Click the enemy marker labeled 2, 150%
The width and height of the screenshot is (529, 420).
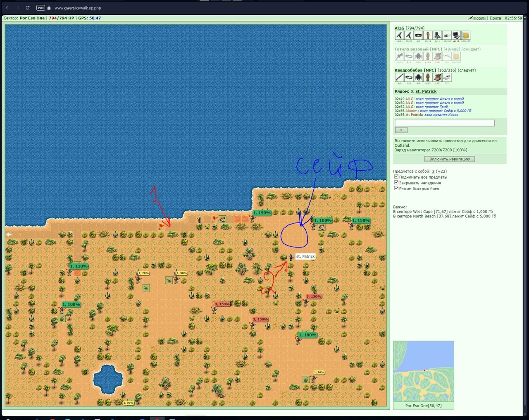point(260,319)
